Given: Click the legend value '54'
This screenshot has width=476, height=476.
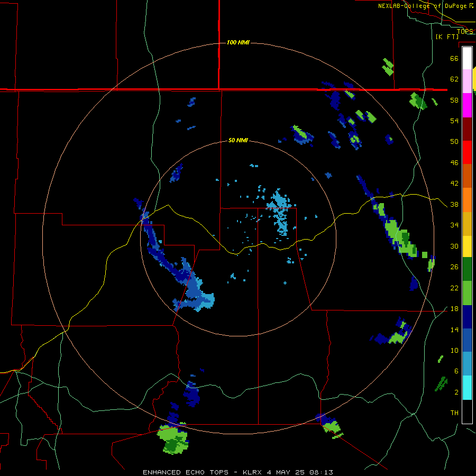Looking at the screenshot, I should click(x=454, y=121).
